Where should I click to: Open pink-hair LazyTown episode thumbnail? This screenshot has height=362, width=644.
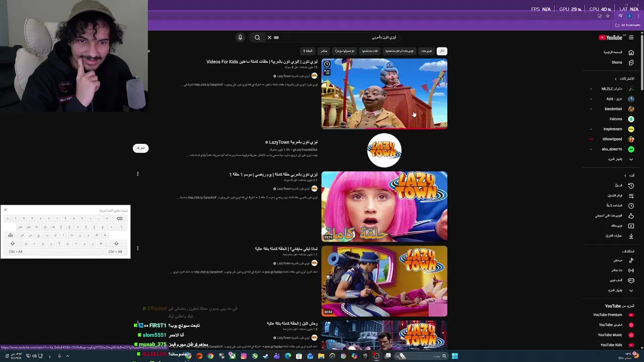click(384, 207)
